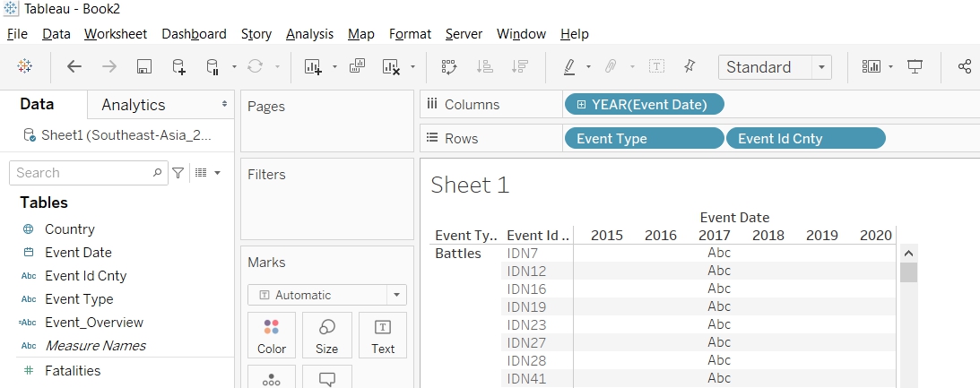
Task: Expand the YEAR(Event Date) pill plus sign
Action: [x=581, y=105]
